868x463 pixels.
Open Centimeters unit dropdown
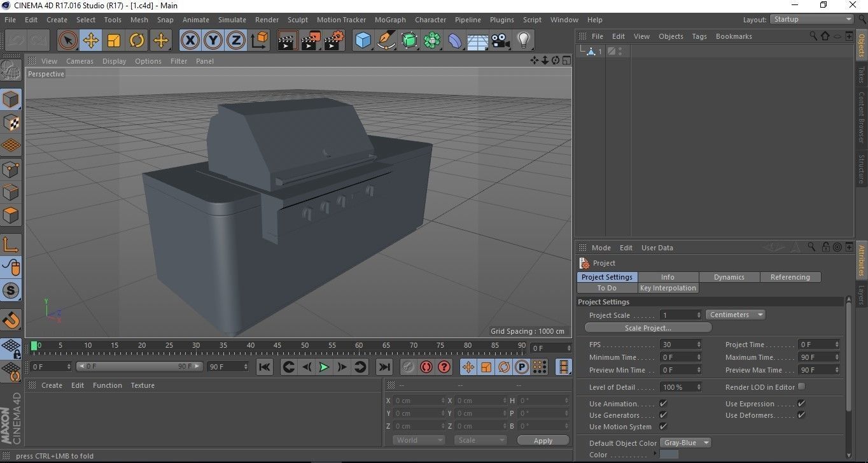click(x=735, y=315)
